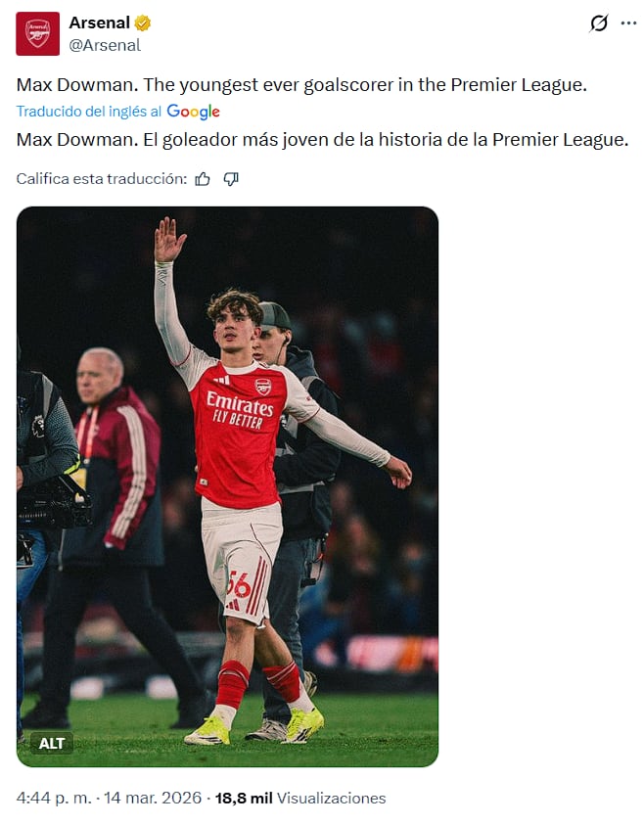Open the Arsenal crest profile avatar
Screen dimensions: 644x825
click(x=38, y=33)
